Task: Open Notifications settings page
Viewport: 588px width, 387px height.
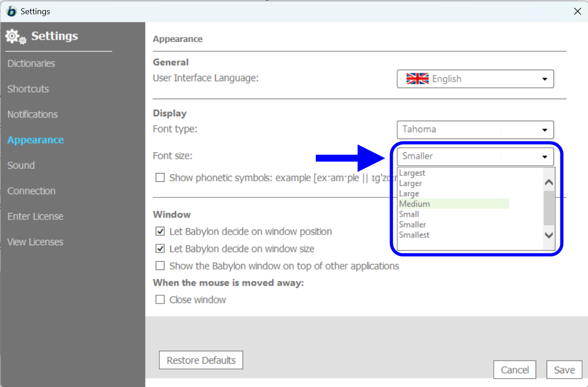Action: pos(33,114)
